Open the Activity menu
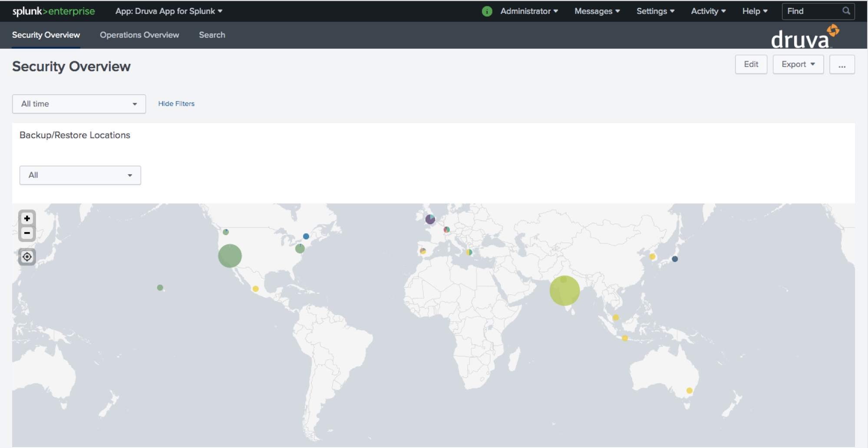Screen dimensions: 868x448 [x=708, y=11]
